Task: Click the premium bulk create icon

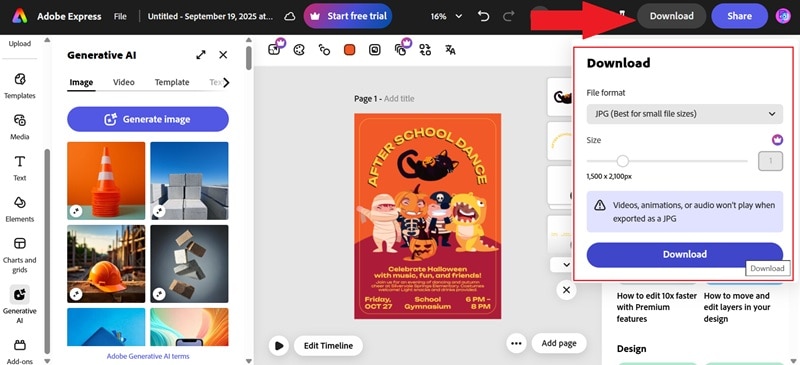Action: click(x=401, y=49)
